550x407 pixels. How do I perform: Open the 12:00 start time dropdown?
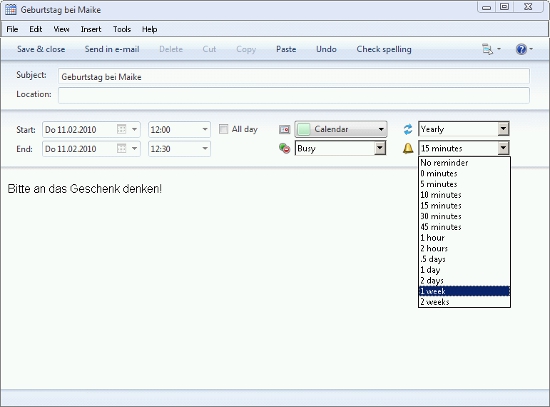coord(205,129)
